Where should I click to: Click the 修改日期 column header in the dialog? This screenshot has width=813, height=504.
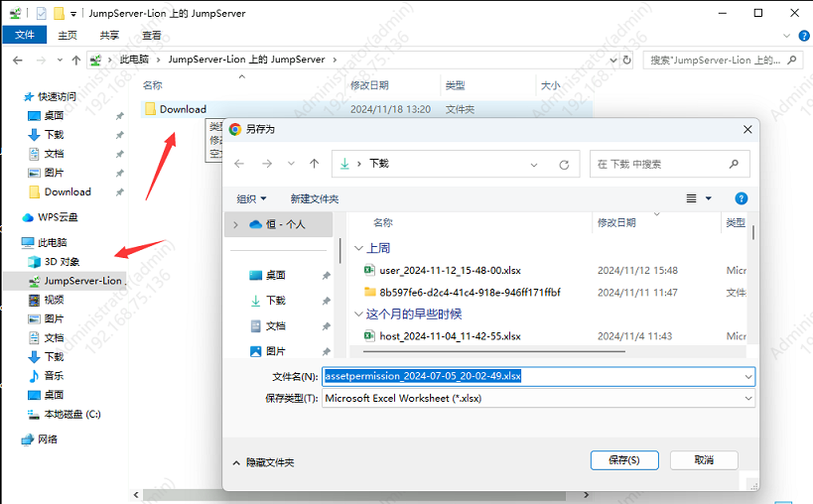pyautogui.click(x=616, y=223)
